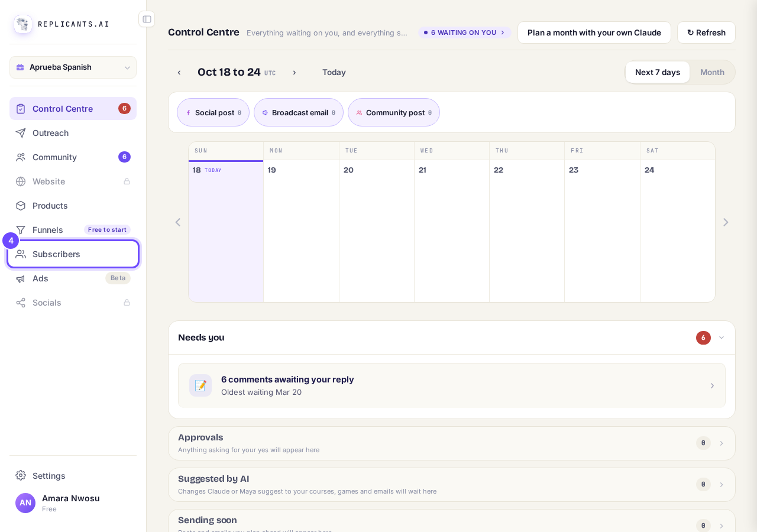Click the AN user avatar
This screenshot has width=757, height=532.
[x=25, y=503]
